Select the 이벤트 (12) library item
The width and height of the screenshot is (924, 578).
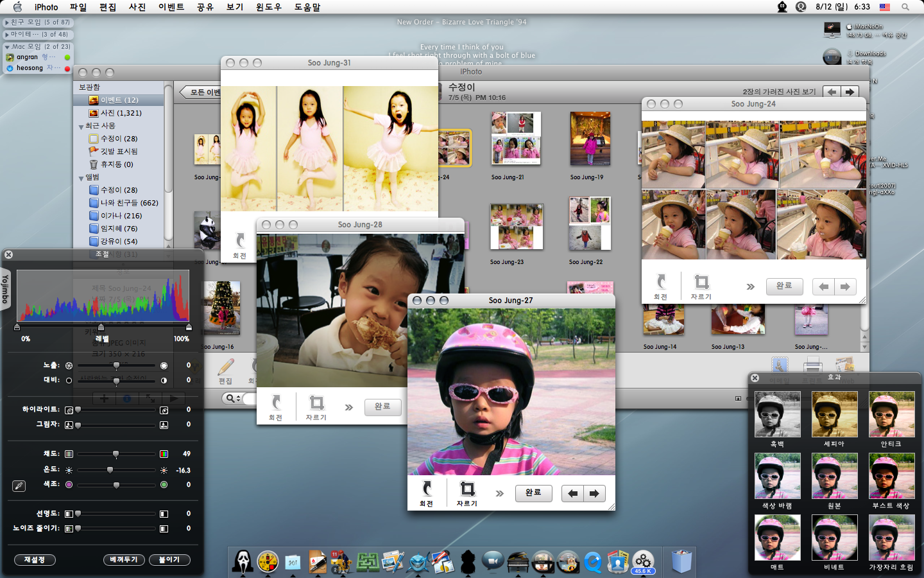[x=119, y=100]
